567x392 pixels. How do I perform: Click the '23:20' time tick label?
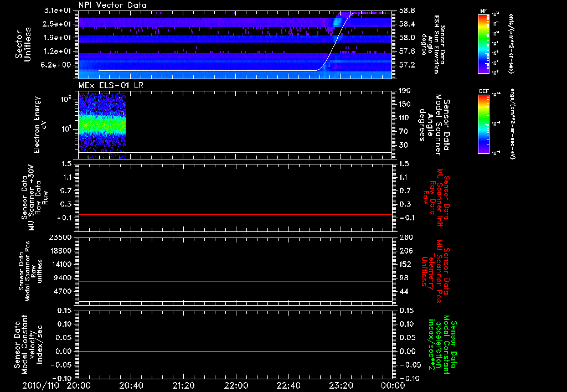click(341, 385)
